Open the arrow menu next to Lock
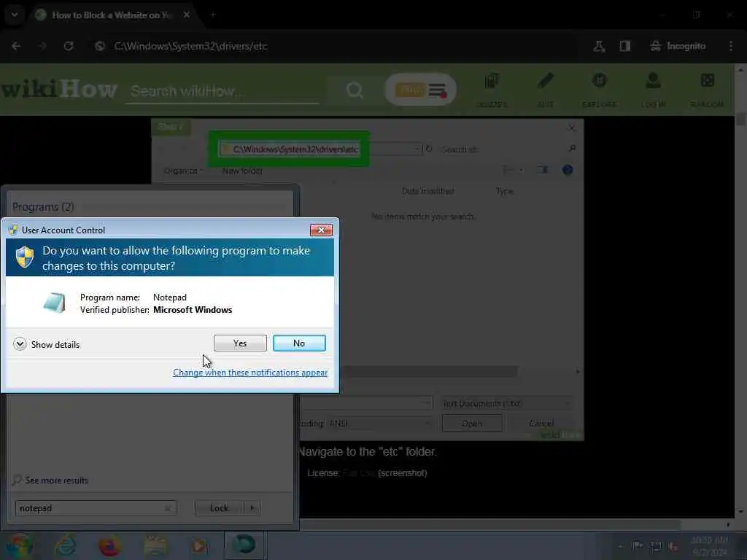This screenshot has height=560, width=747. (252, 508)
